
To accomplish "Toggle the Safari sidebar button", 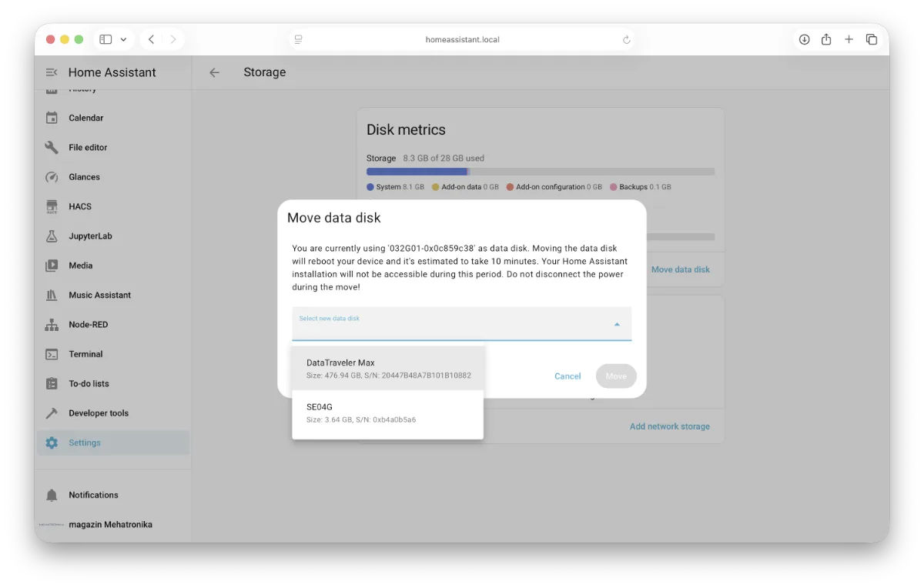I will [x=106, y=39].
